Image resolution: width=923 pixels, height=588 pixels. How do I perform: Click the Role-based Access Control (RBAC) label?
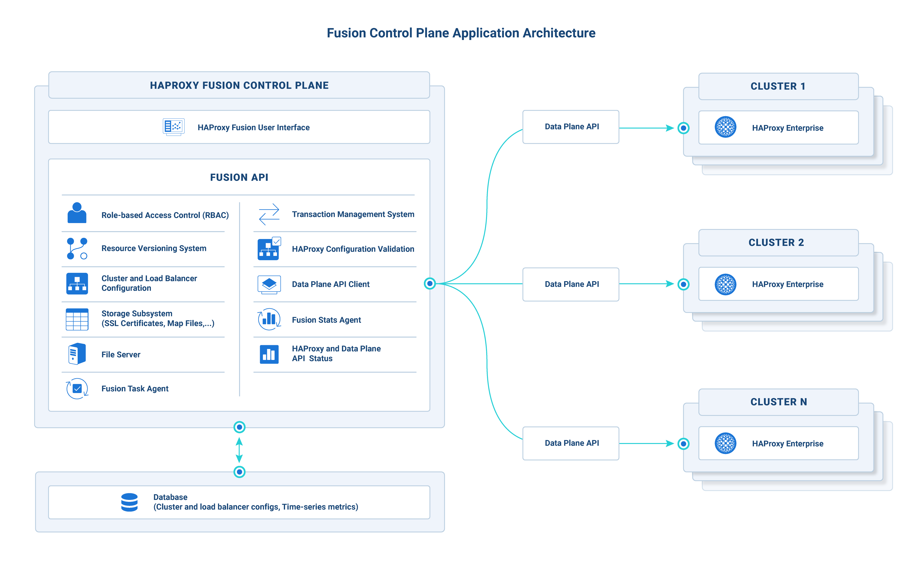(x=165, y=215)
